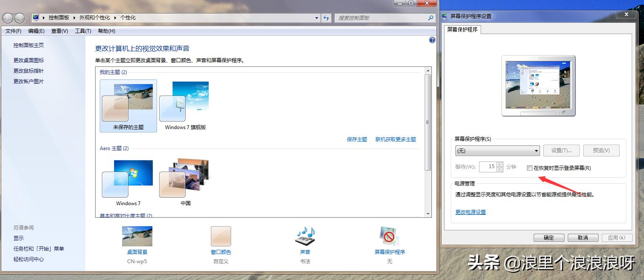The image size is (644, 280).
Task: Click the screen saver dialog title icon
Action: coord(445,16)
